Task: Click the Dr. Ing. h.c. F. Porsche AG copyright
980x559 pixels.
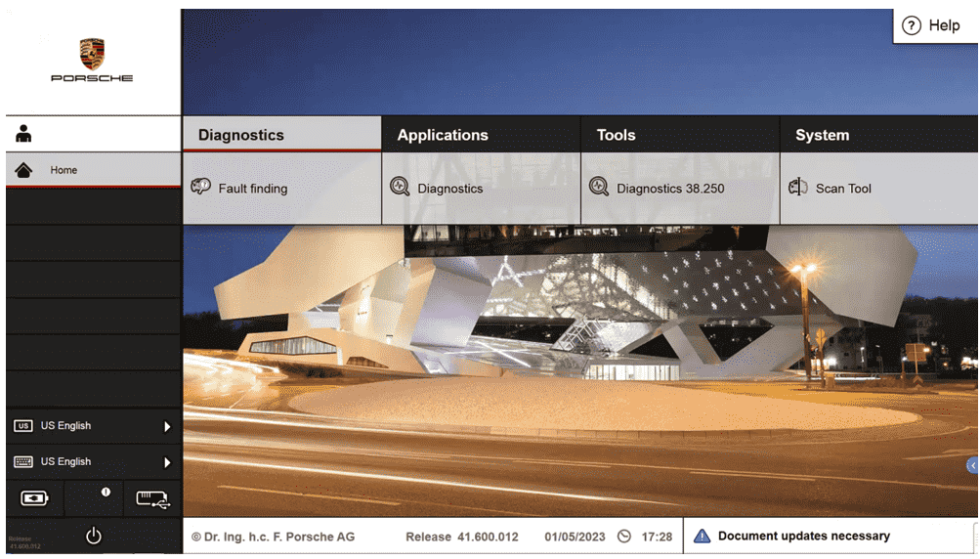Action: (274, 537)
